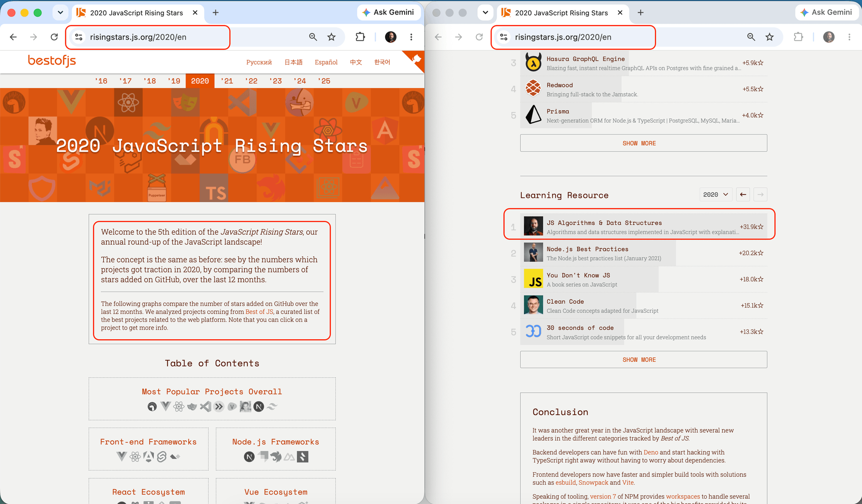This screenshot has width=862, height=504.
Task: Open profile avatar in left window toolbar
Action: (x=391, y=37)
